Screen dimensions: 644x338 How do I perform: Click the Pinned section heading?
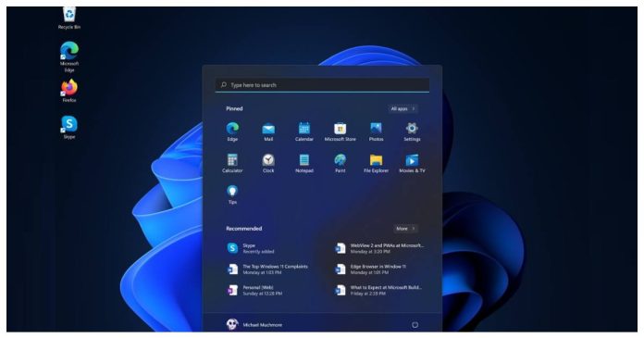(x=234, y=108)
